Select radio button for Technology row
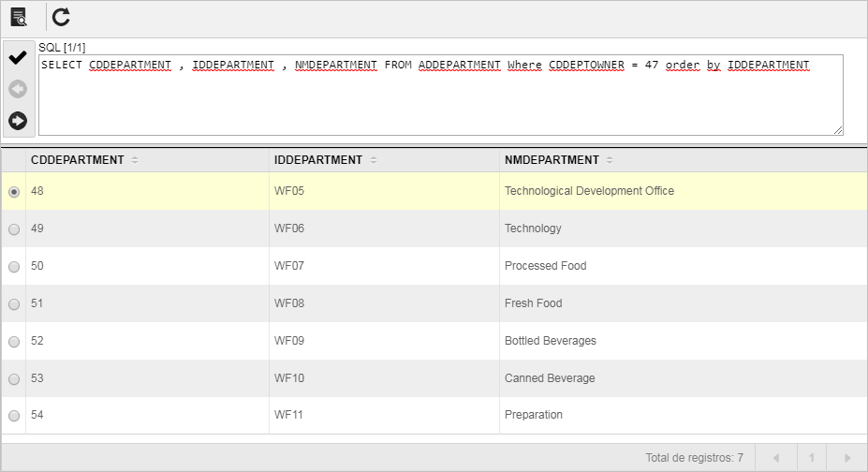Screen dimensions: 868x472 click(x=14, y=229)
